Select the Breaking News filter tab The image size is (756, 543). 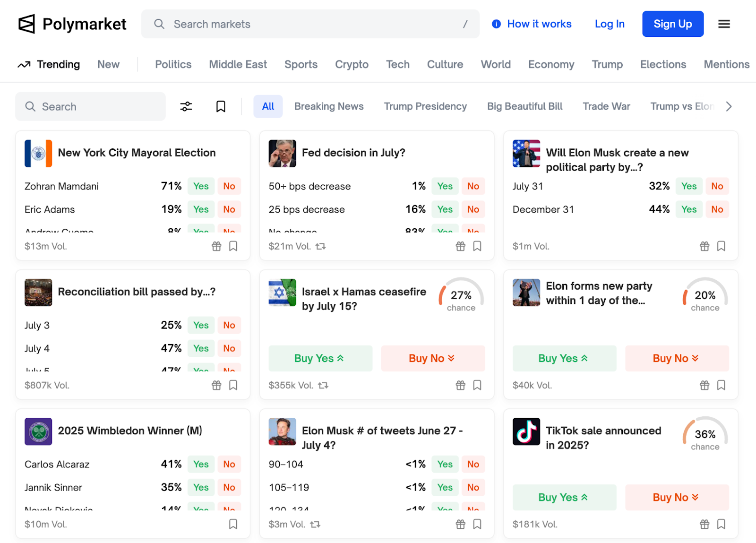click(x=329, y=106)
